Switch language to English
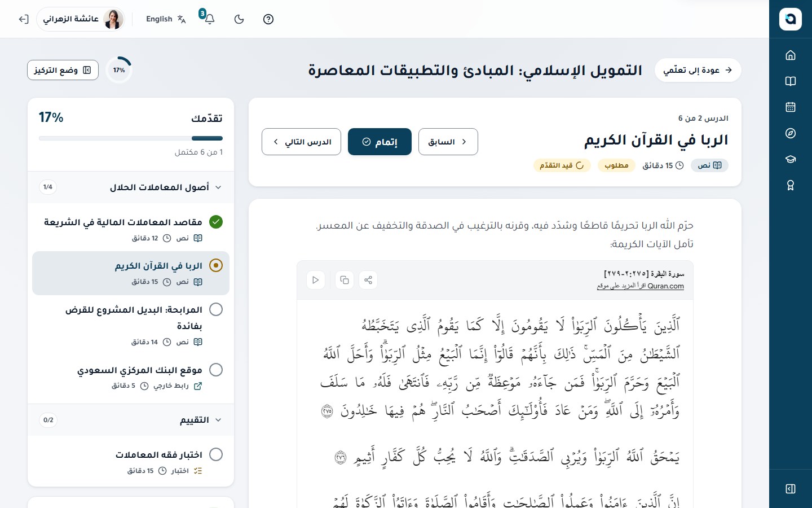Viewport: 812px width, 508px height. 166,19
